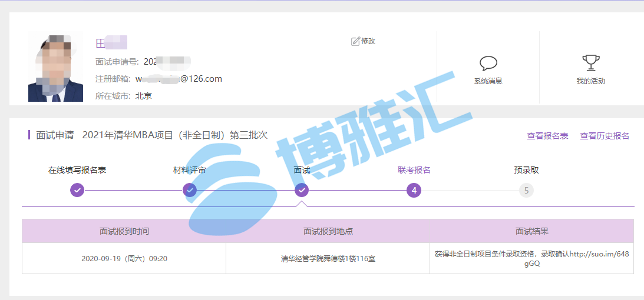Click the 面试报到地点 column header
This screenshot has height=300, width=644.
tap(328, 231)
